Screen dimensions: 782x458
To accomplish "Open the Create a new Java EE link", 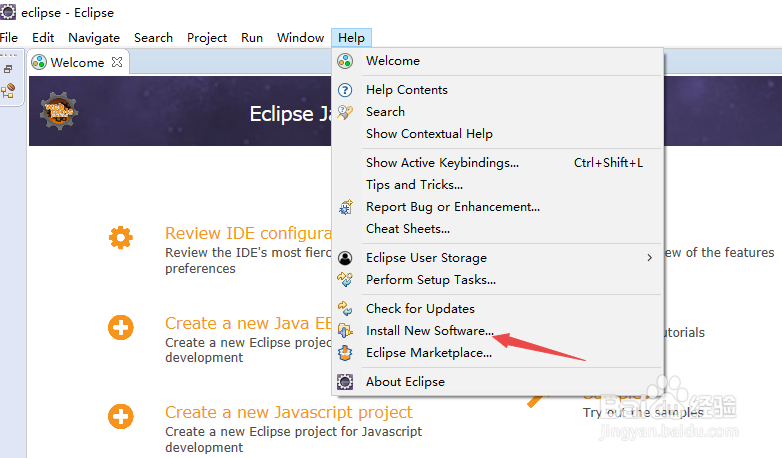I will (248, 323).
